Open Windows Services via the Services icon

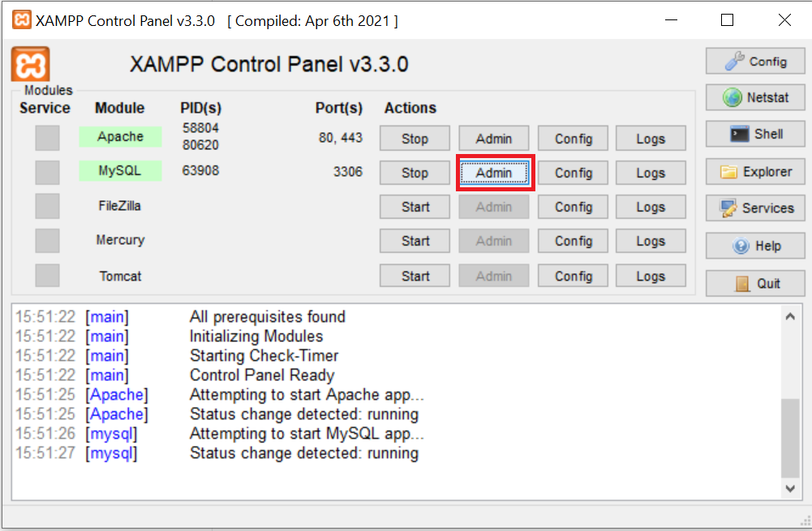[x=754, y=208]
